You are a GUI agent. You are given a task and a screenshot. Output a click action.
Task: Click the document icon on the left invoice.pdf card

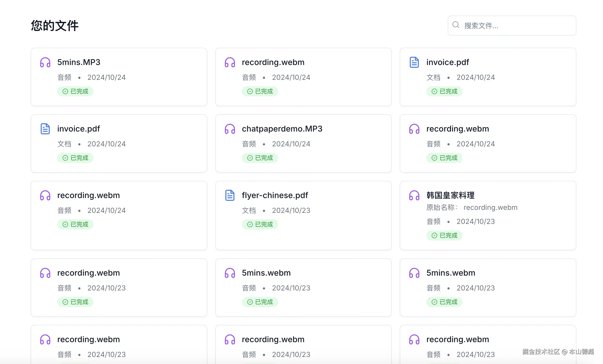point(45,129)
